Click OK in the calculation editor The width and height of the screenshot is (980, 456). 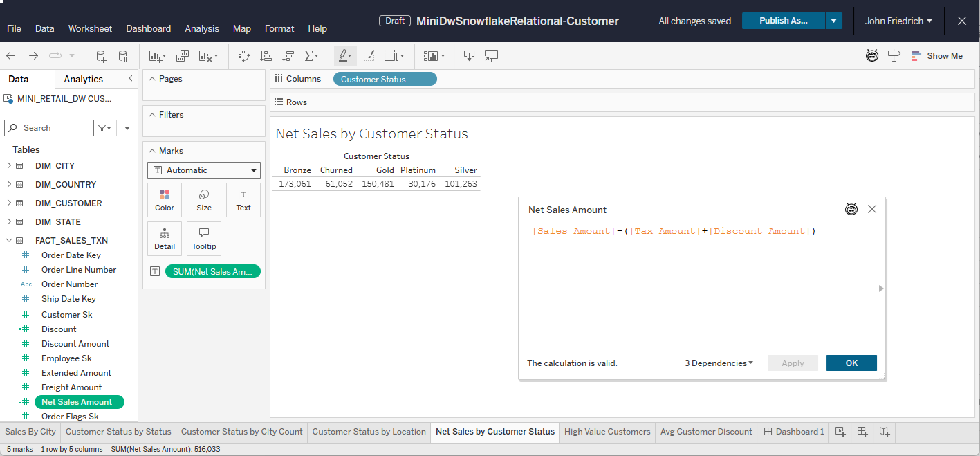851,363
